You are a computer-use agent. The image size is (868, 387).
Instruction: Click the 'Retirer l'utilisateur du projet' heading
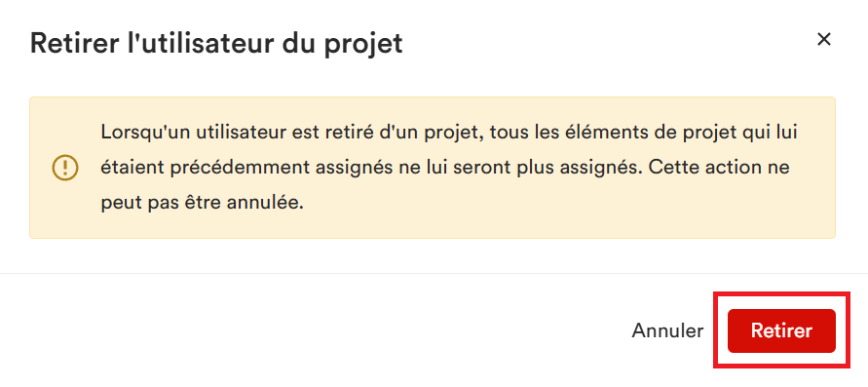[216, 43]
